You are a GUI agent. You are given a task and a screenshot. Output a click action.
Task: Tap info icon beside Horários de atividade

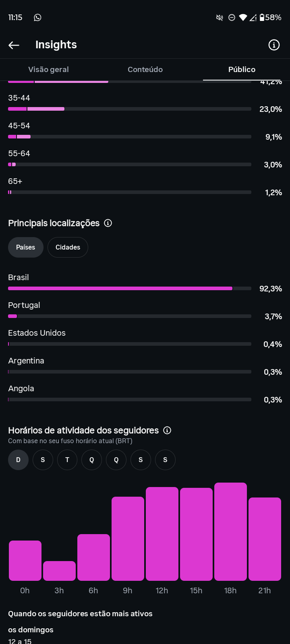pos(167,430)
